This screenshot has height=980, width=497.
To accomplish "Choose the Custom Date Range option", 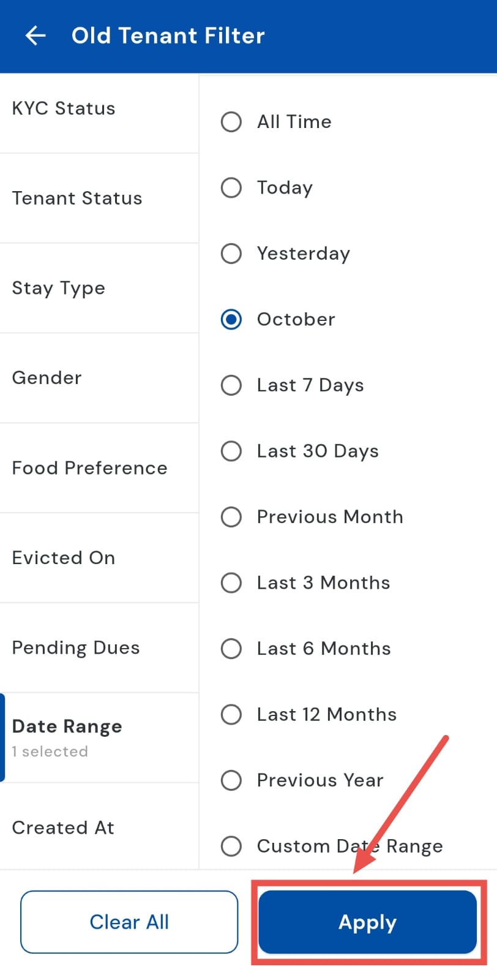I will click(x=231, y=846).
